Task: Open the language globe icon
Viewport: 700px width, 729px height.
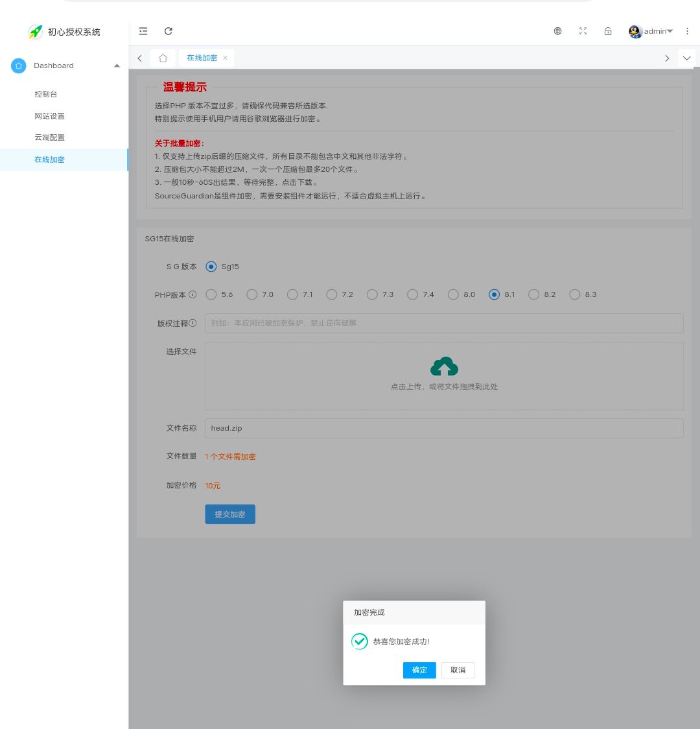Action: (557, 30)
